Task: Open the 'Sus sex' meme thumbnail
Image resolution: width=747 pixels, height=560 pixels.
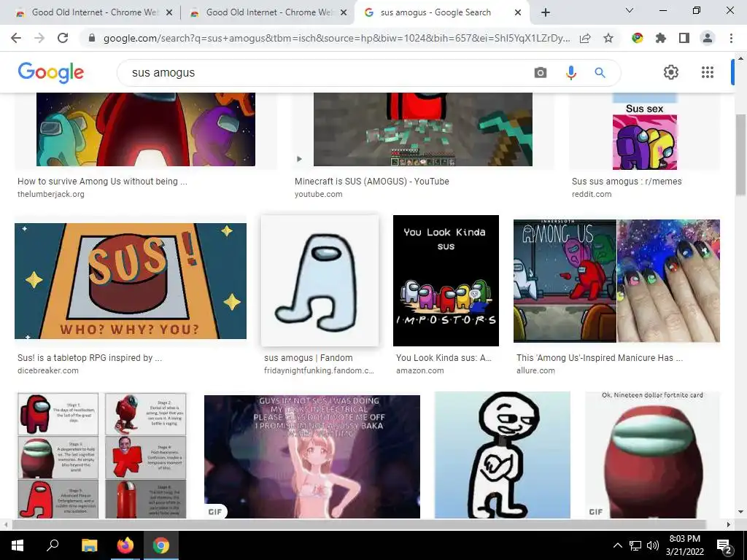Action: 645,131
